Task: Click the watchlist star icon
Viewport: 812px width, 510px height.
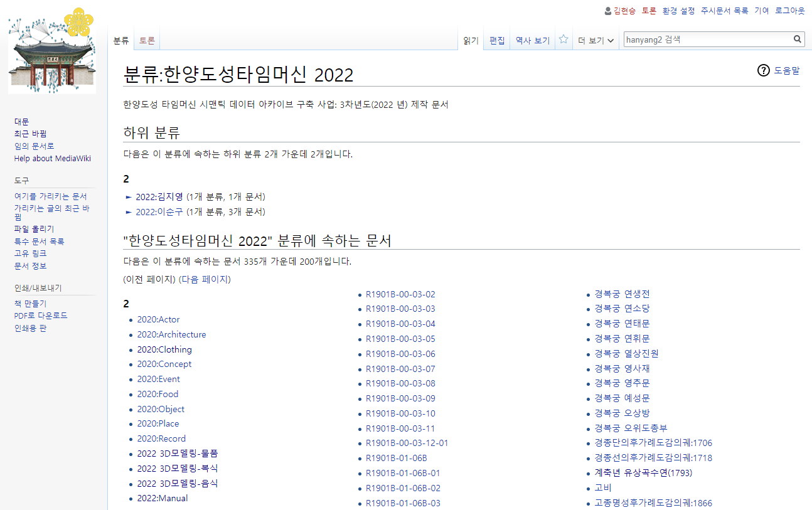Action: 564,40
